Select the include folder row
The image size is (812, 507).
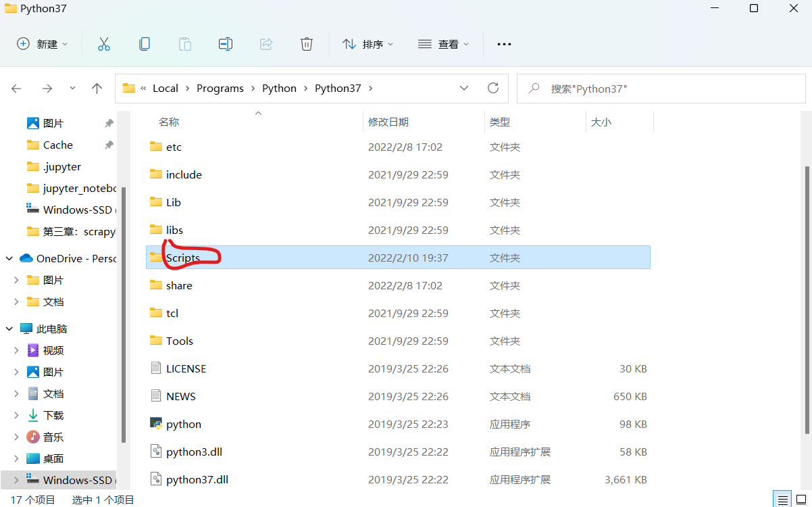click(x=398, y=174)
